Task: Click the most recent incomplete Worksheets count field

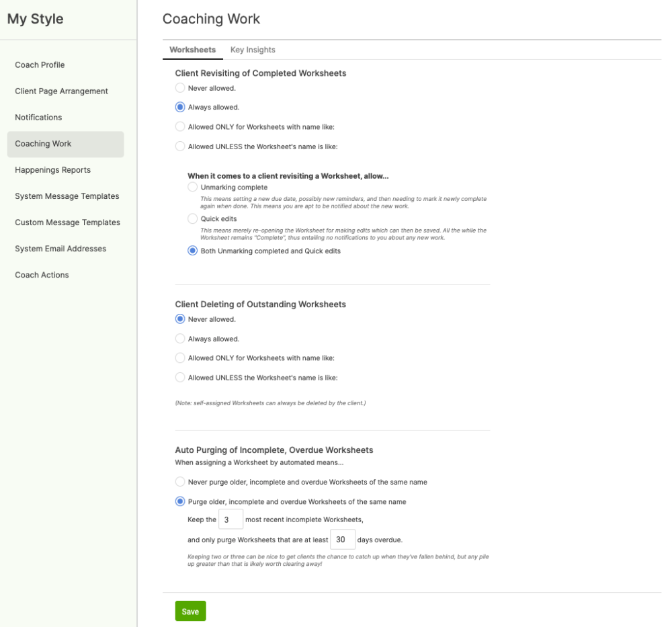Action: [x=230, y=519]
